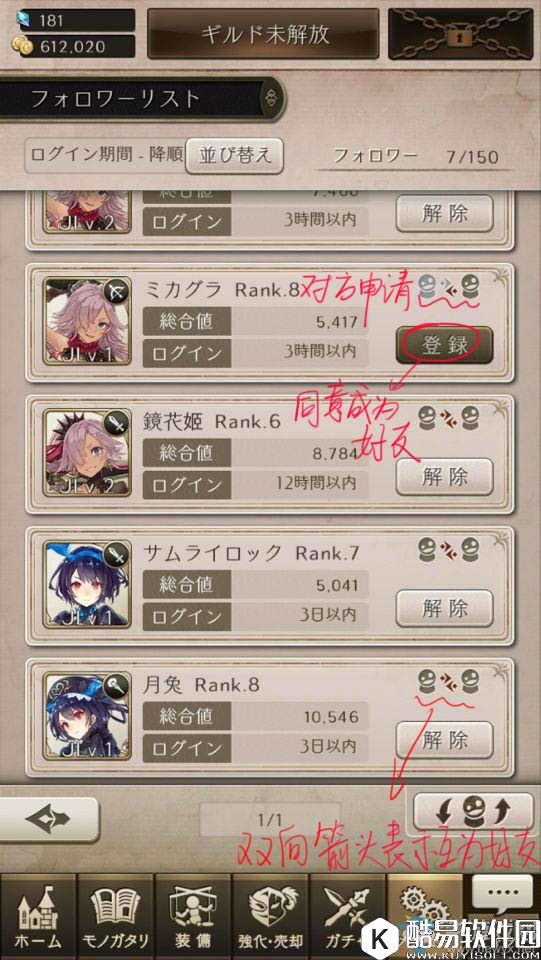541x960 pixels.
Task: Open the chat speech bubble icon
Action: pyautogui.click(x=503, y=894)
